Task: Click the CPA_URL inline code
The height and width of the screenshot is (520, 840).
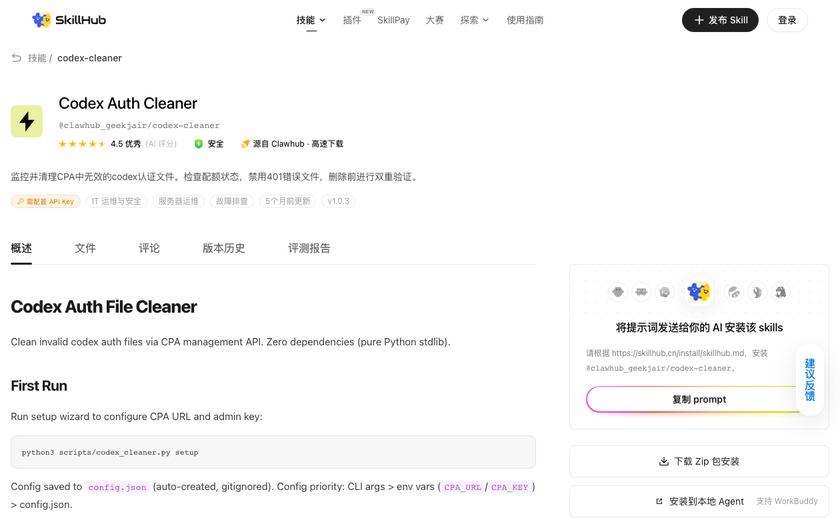Action: (x=463, y=487)
